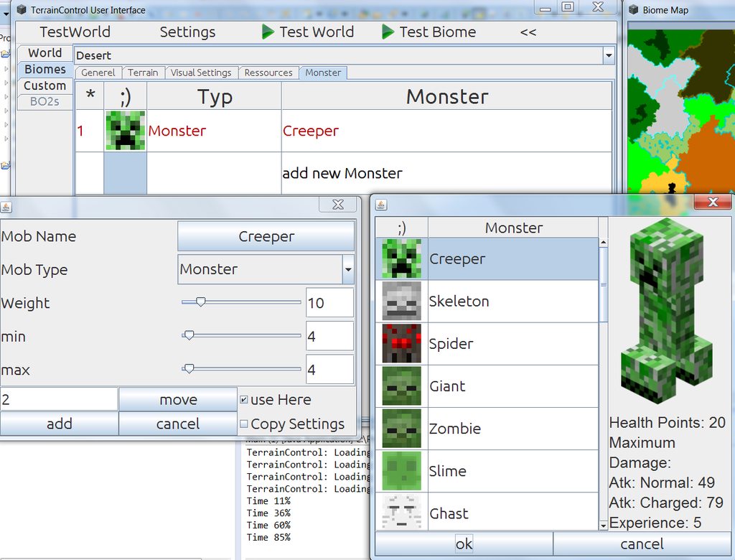The image size is (735, 560).
Task: Select the Spider mob icon
Action: 401,343
